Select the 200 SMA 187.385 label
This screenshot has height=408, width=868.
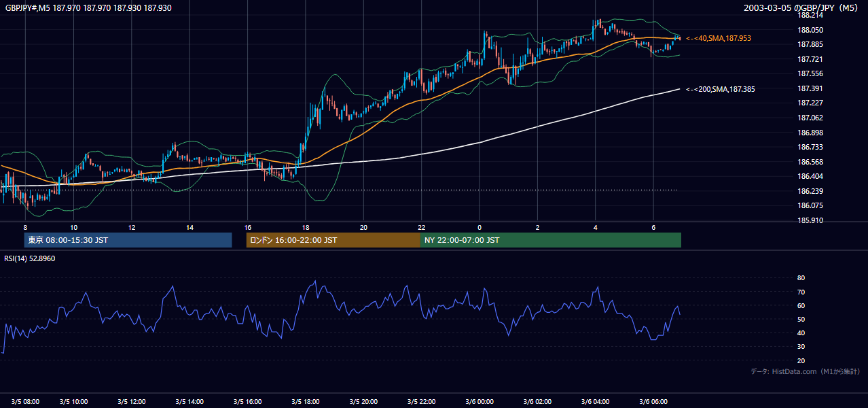click(x=721, y=89)
